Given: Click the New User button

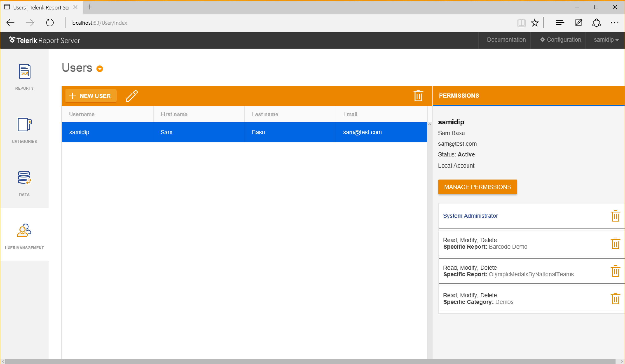Looking at the screenshot, I should coord(90,96).
